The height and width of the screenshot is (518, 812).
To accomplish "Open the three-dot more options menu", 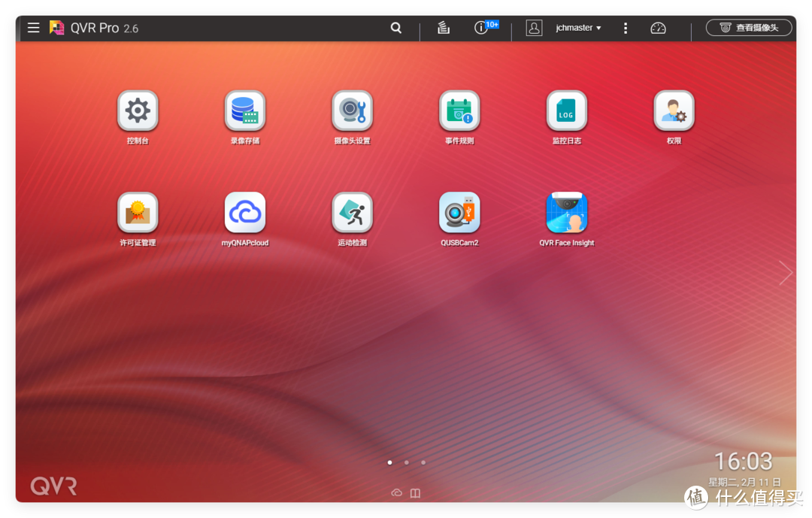I will pyautogui.click(x=626, y=28).
